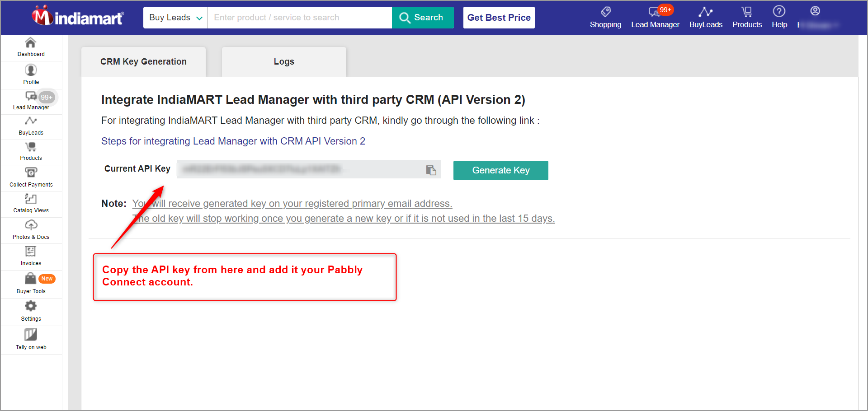868x411 pixels.
Task: Open Invoices in the sidebar
Action: click(x=31, y=257)
